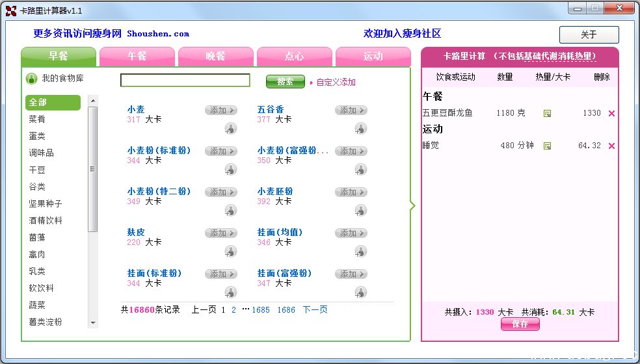Click 添加 button for 挂面(均值)
The image size is (640, 364).
[351, 233]
